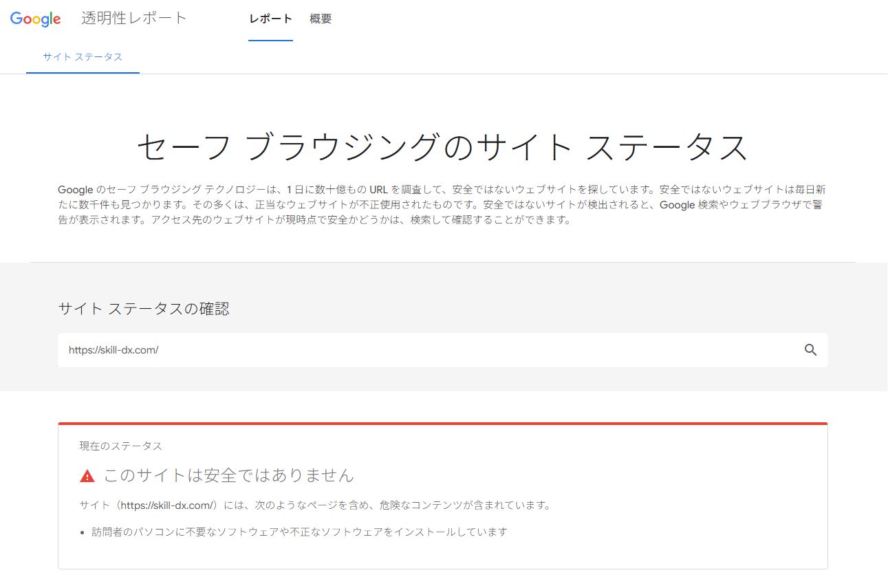The image size is (888, 588).
Task: Click the このサイトは安全ではありません message
Action: click(228, 475)
